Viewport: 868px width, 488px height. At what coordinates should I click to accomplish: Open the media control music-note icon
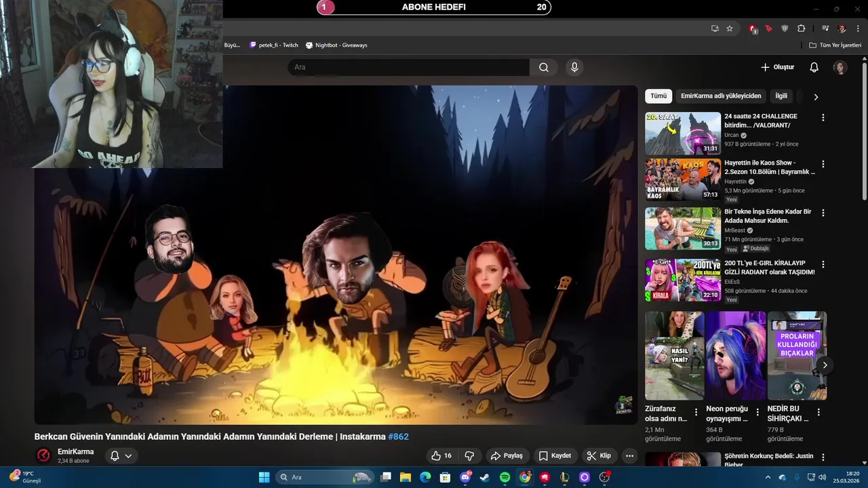[825, 28]
